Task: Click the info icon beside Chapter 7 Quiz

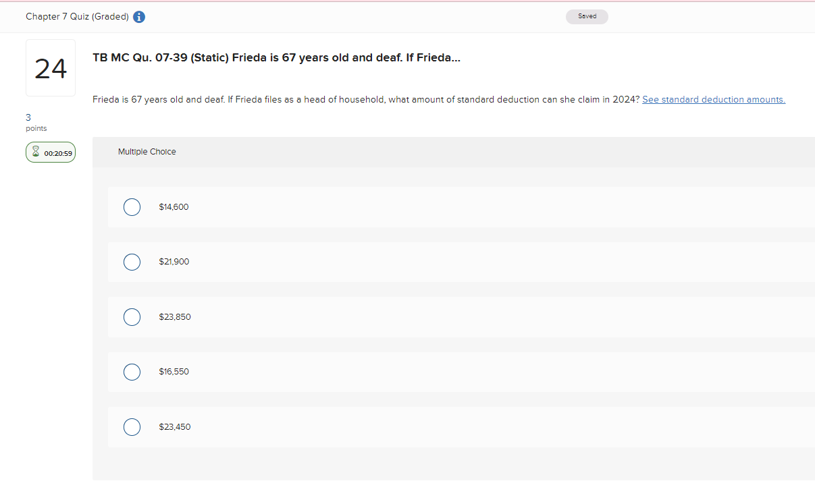Action: tap(139, 17)
